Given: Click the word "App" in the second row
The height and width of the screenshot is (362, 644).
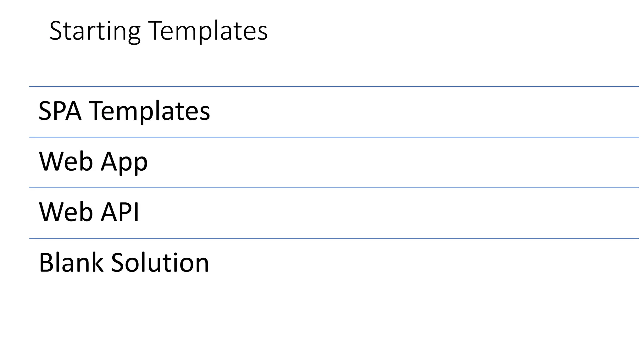Looking at the screenshot, I should click(124, 162).
